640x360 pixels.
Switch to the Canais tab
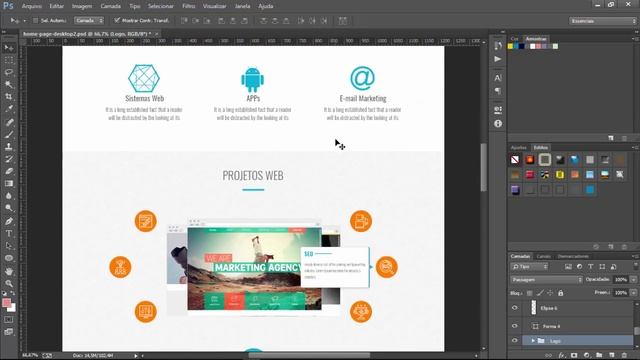tap(543, 256)
